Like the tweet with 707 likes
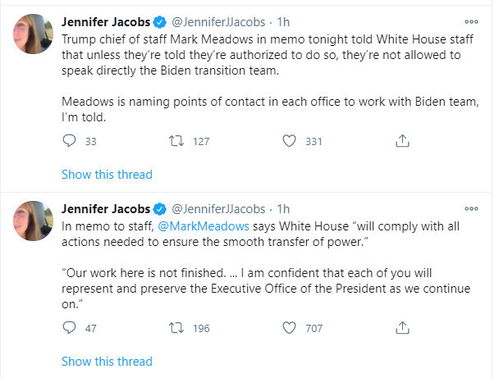The width and height of the screenshot is (499, 378). [289, 328]
